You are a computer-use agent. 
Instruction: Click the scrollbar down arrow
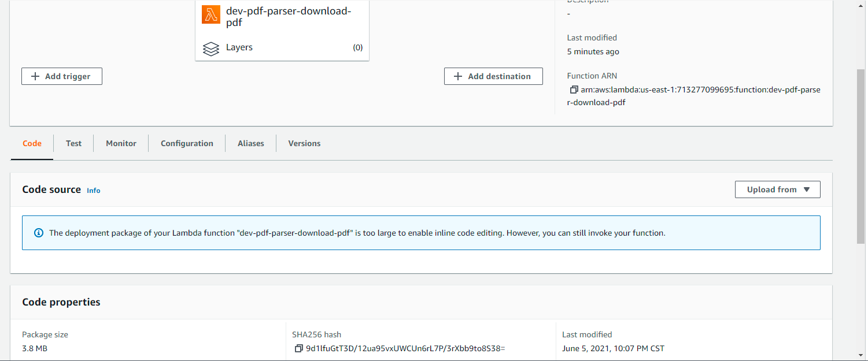(x=862, y=355)
